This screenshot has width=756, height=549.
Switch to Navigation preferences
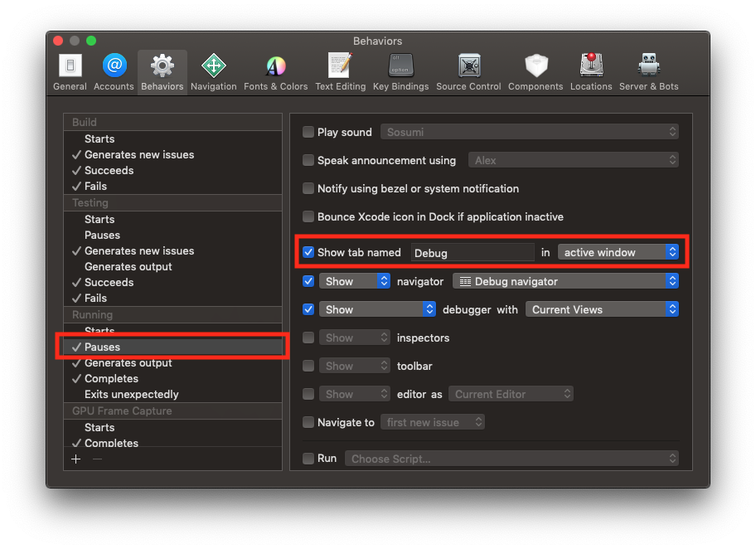click(213, 70)
